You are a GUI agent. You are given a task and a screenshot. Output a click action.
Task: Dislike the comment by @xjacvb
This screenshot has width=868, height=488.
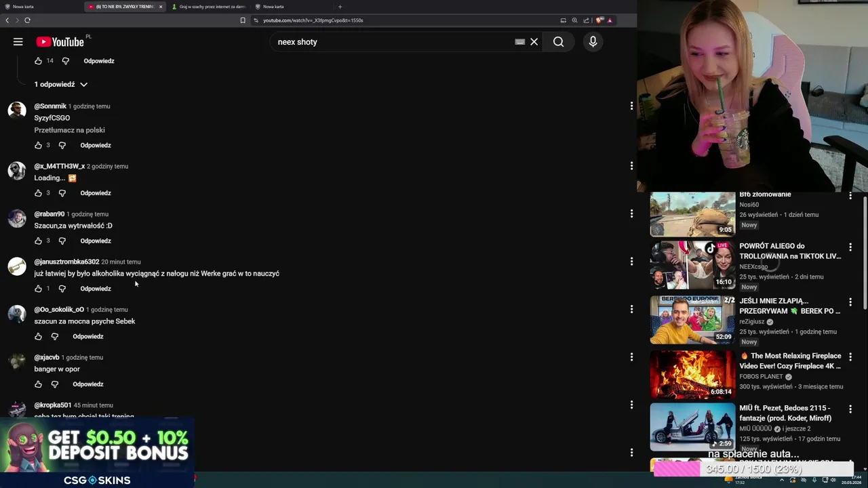click(x=54, y=384)
